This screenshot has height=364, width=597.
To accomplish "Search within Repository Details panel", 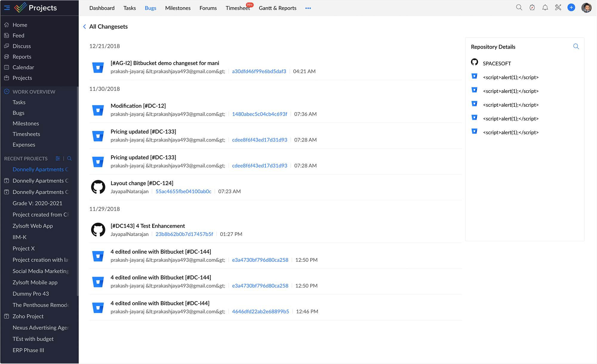I will click(576, 47).
